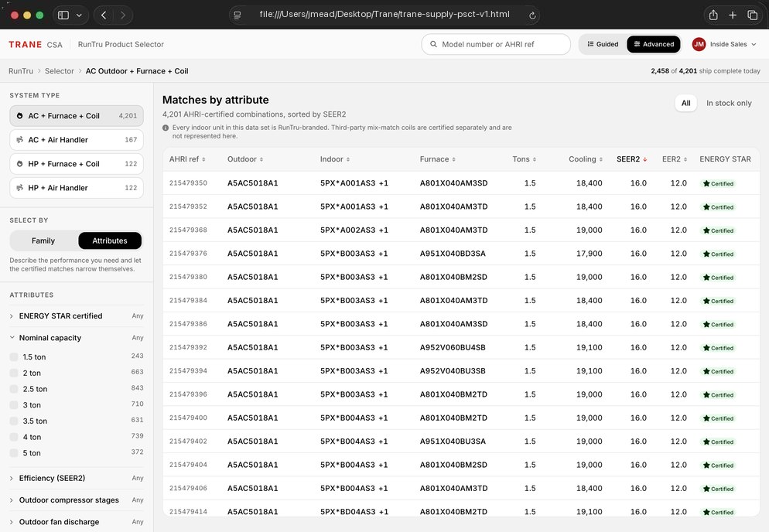Open the RunTru breadcrumb link

(21, 71)
